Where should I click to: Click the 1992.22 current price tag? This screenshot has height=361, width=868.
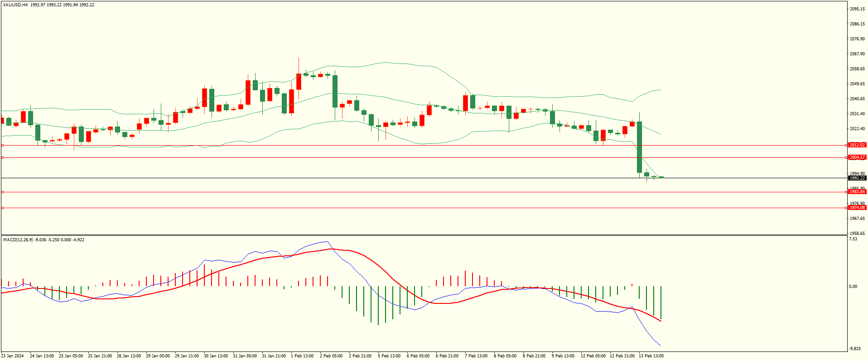pyautogui.click(x=857, y=178)
